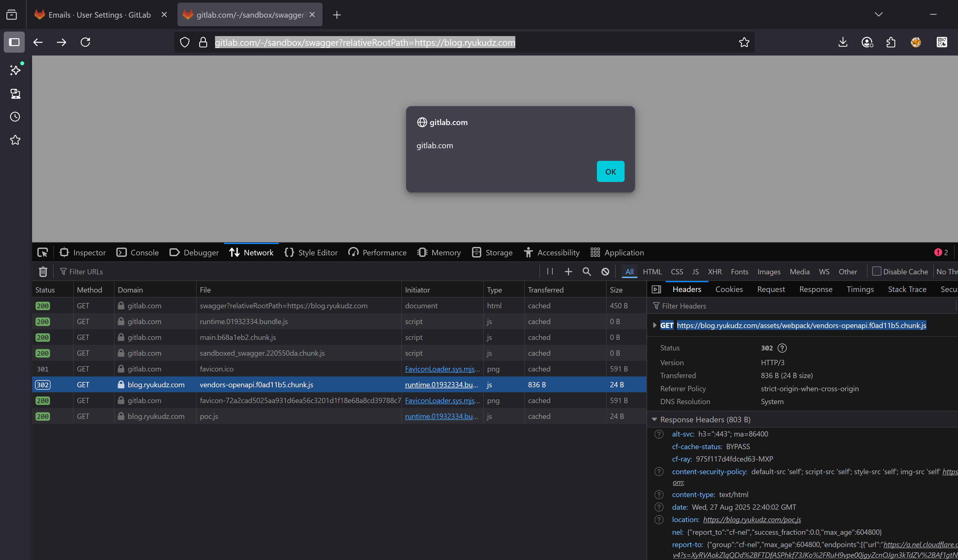The width and height of the screenshot is (958, 560).
Task: Click the clear network log trash icon
Action: tap(43, 271)
